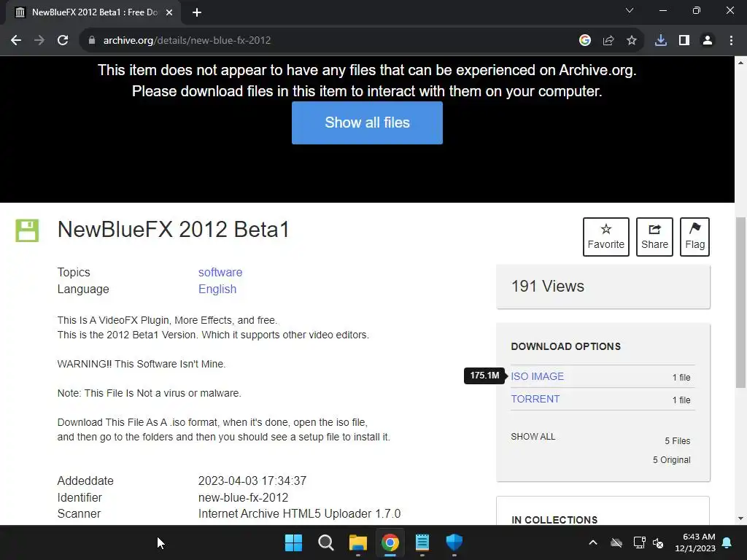The width and height of the screenshot is (747, 560).
Task: Close the NewBlueFX 2012 Beta1 tab
Action: click(169, 13)
